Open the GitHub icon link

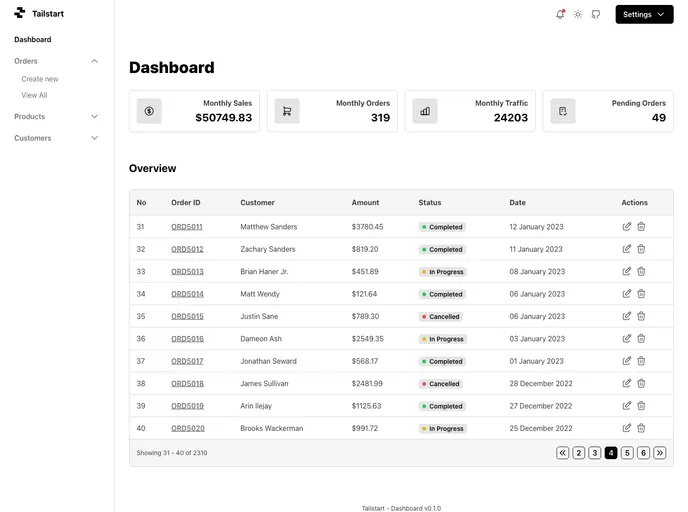click(595, 14)
